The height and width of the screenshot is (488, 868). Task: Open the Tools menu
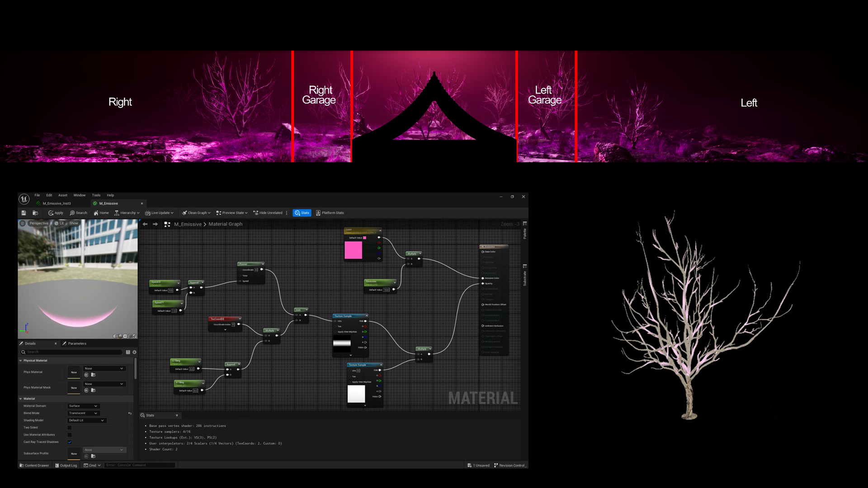(x=96, y=195)
